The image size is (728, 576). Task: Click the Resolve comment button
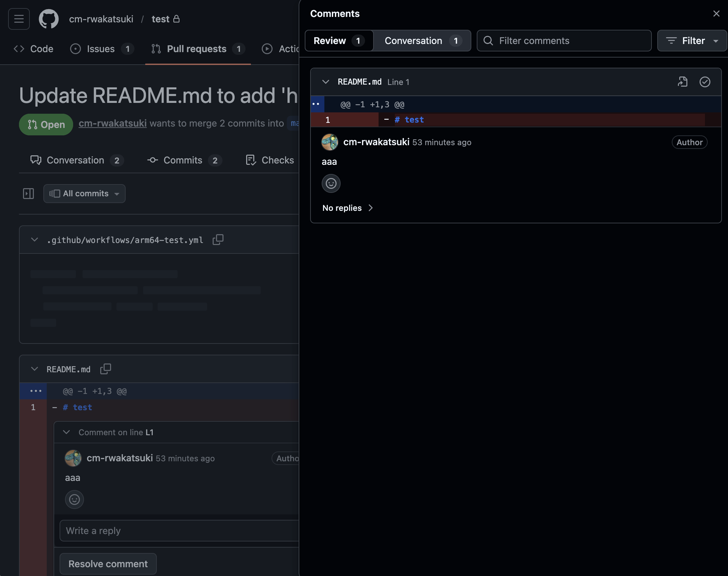(108, 564)
